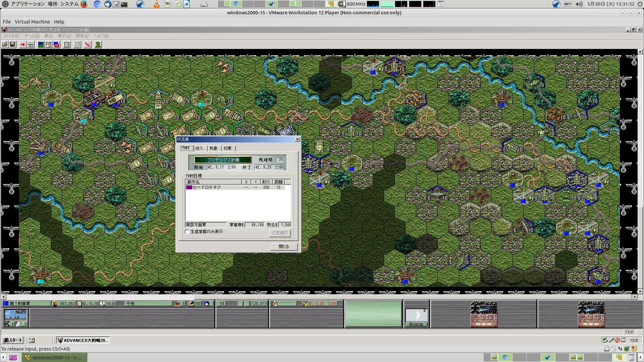Image resolution: width=644 pixels, height=362 pixels.
Task: Click the windows2000-15 task in bottom panel
Action: click(55, 357)
